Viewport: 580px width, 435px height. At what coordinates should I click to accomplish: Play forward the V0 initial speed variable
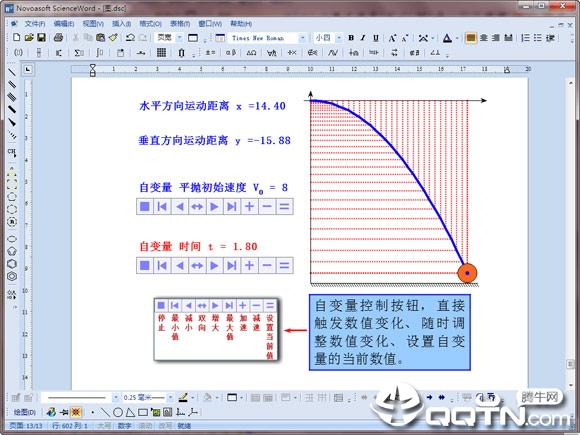pyautogui.click(x=215, y=206)
